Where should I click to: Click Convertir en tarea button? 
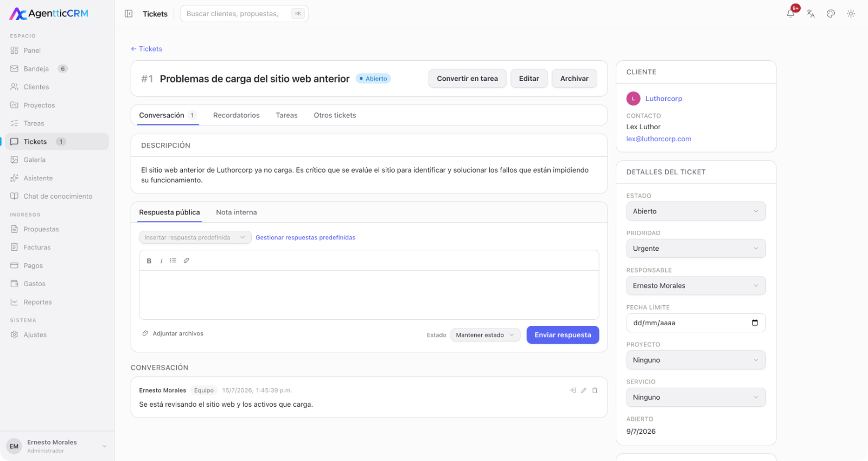468,79
